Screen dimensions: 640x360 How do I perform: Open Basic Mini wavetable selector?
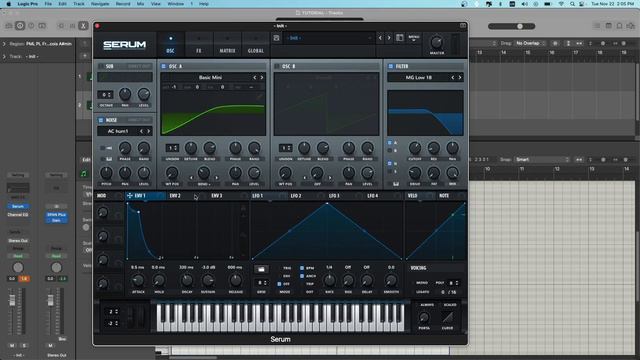pyautogui.click(x=211, y=77)
